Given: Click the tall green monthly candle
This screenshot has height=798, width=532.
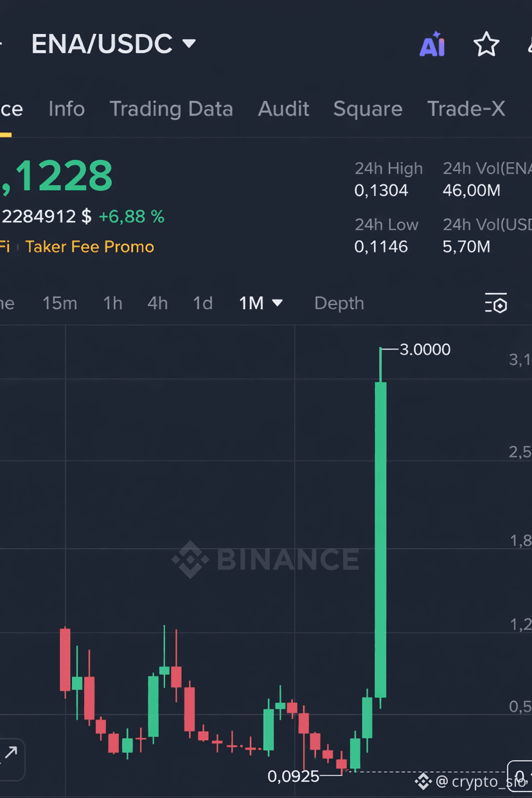Looking at the screenshot, I should (x=380, y=540).
